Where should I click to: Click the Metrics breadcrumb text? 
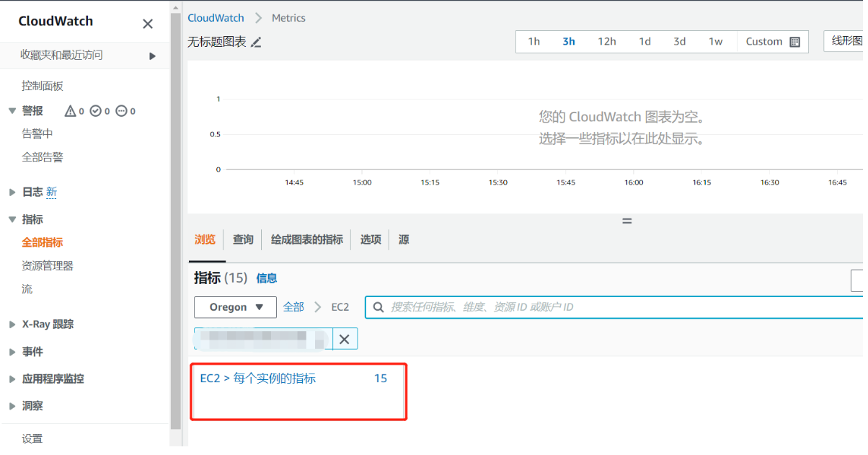tap(288, 18)
